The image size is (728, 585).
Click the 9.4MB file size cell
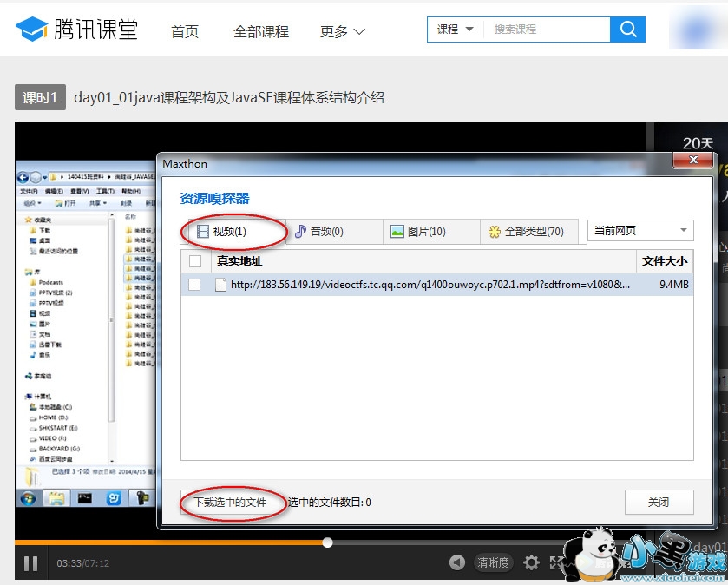[674, 285]
